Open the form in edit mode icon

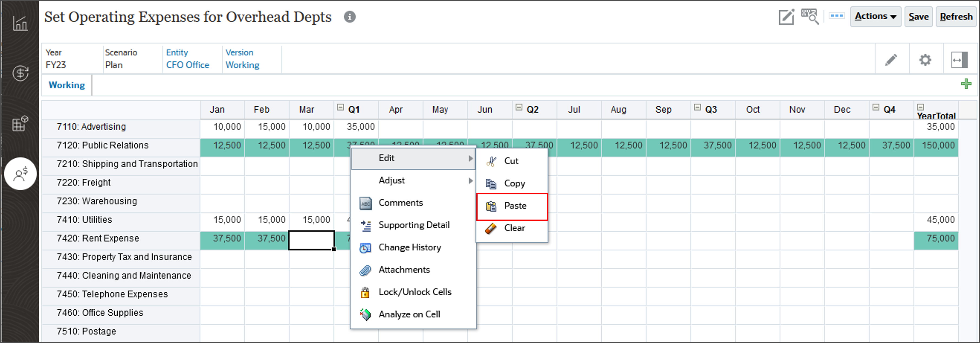[x=786, y=16]
